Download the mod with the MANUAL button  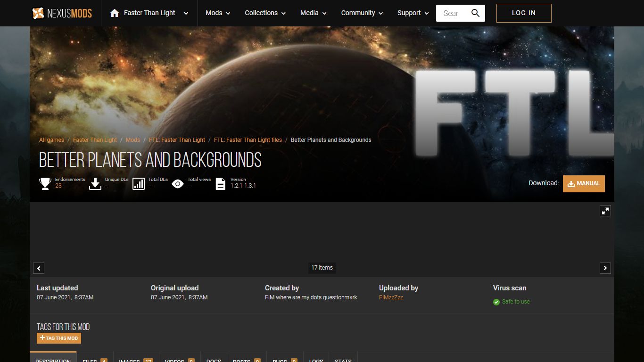click(x=584, y=184)
